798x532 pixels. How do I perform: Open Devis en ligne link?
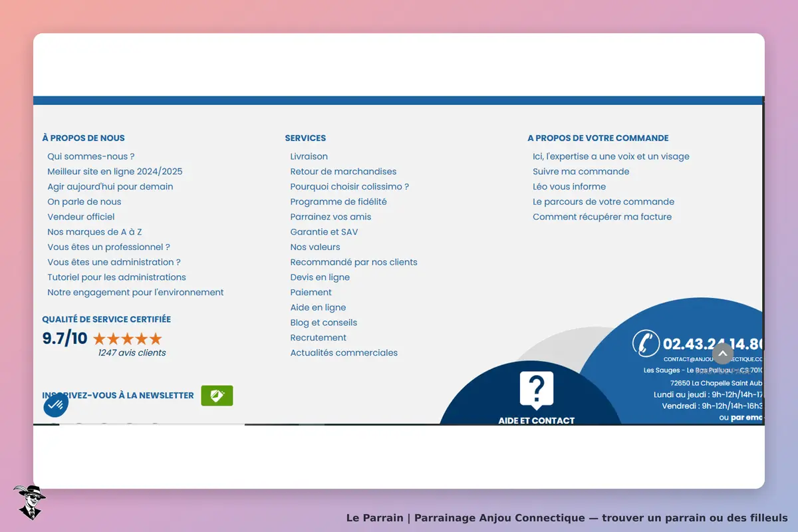click(x=320, y=277)
